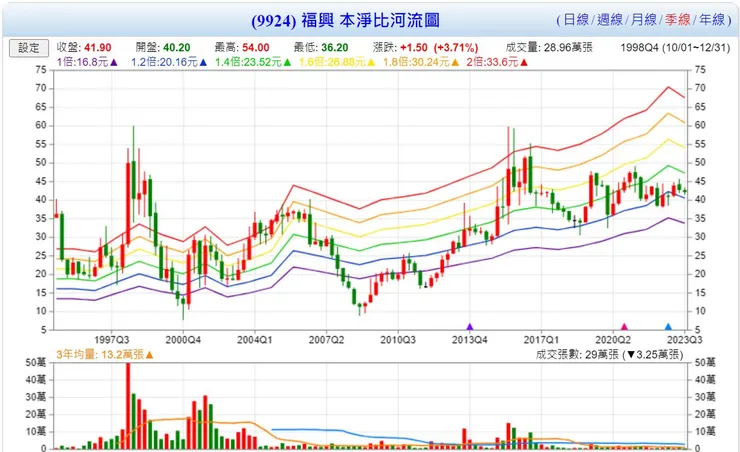Click the 2010Q3 x-axis label
The height and width of the screenshot is (452, 740).
click(398, 340)
